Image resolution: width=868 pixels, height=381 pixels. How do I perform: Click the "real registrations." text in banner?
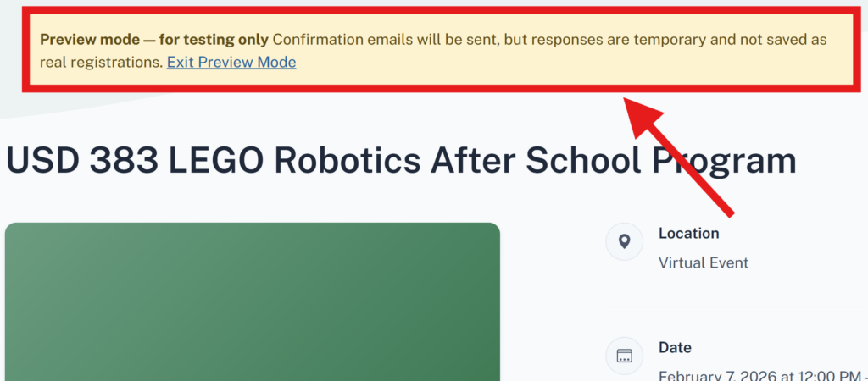coord(101,62)
